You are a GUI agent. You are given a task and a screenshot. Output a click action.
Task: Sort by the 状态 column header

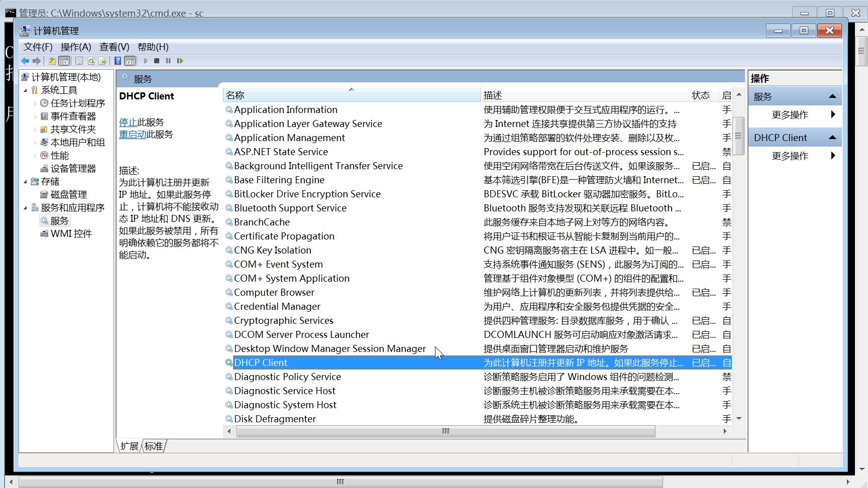[703, 95]
